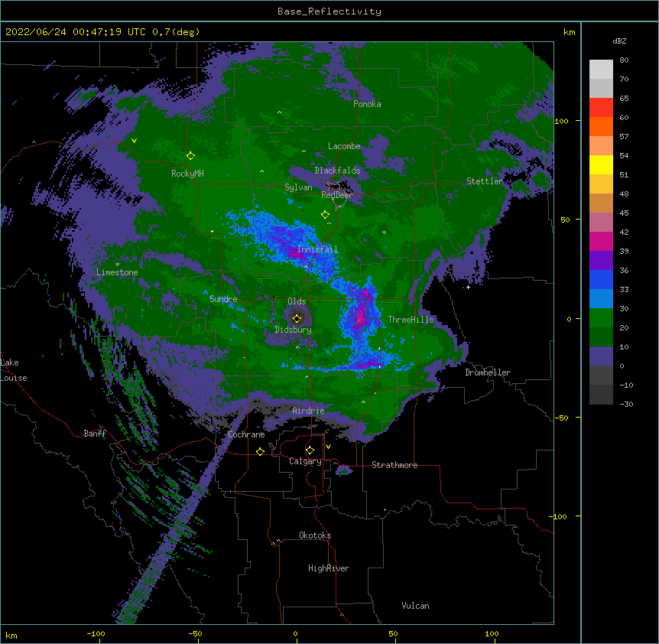Click the yellow diamond marker below Cochrane

pyautogui.click(x=260, y=451)
